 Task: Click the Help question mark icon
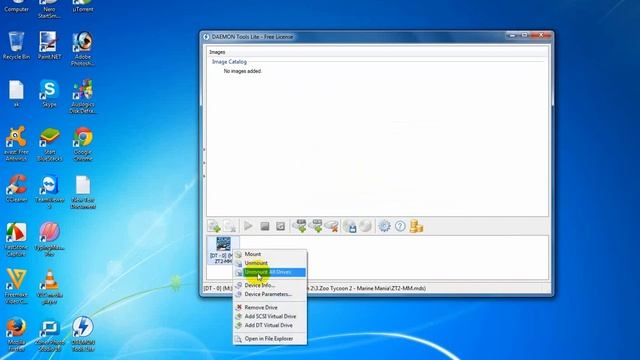point(400,226)
